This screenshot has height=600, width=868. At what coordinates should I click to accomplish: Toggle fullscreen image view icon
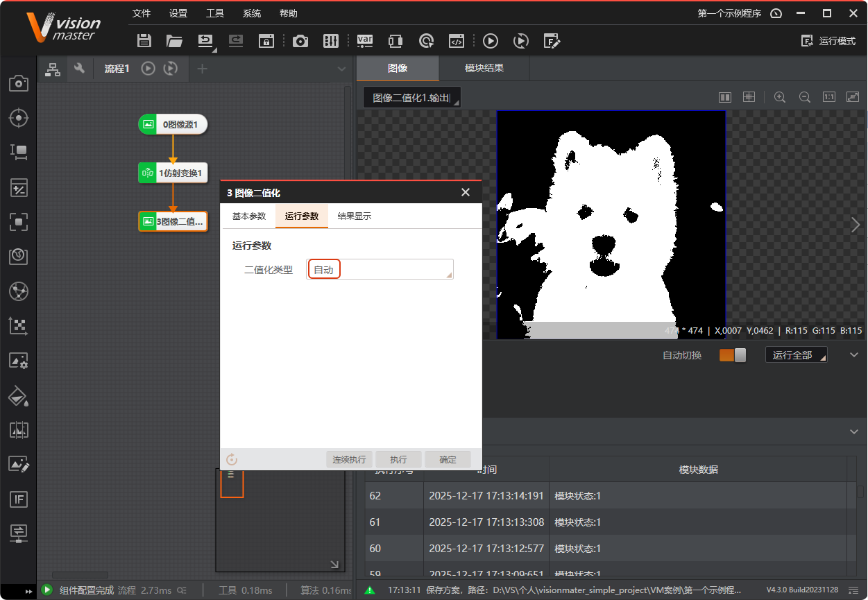(x=853, y=97)
